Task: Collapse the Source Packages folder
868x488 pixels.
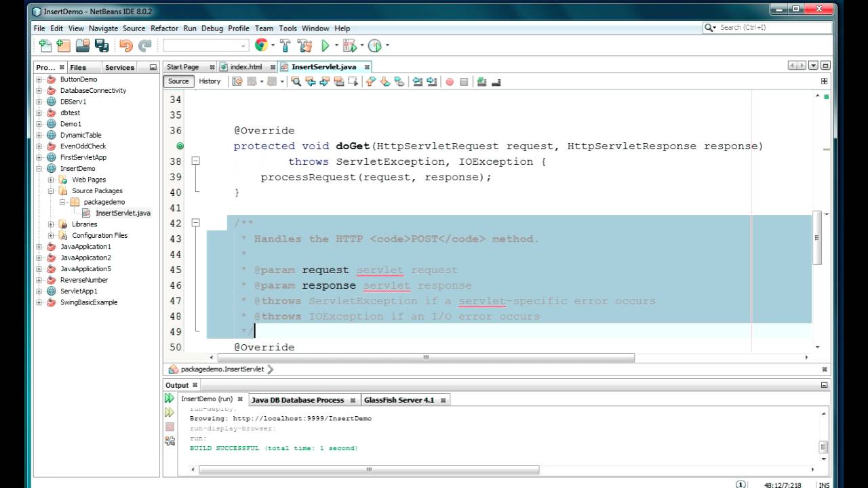Action: 51,190
